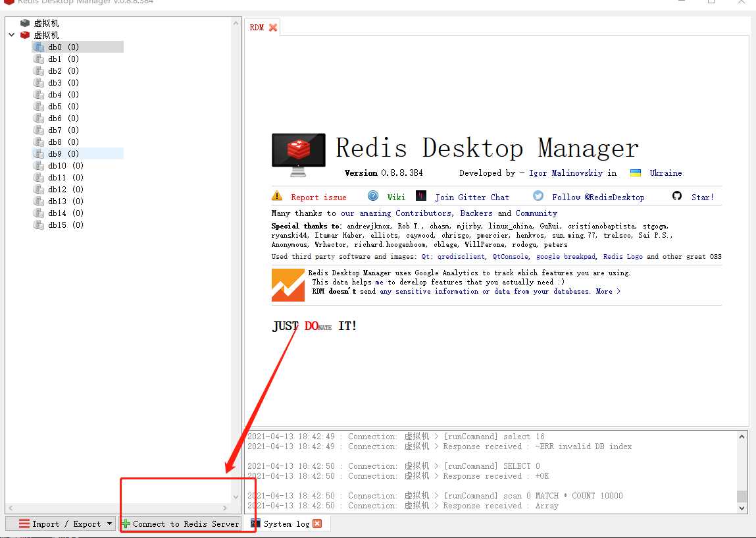Click the green plus connect icon

pos(126,524)
